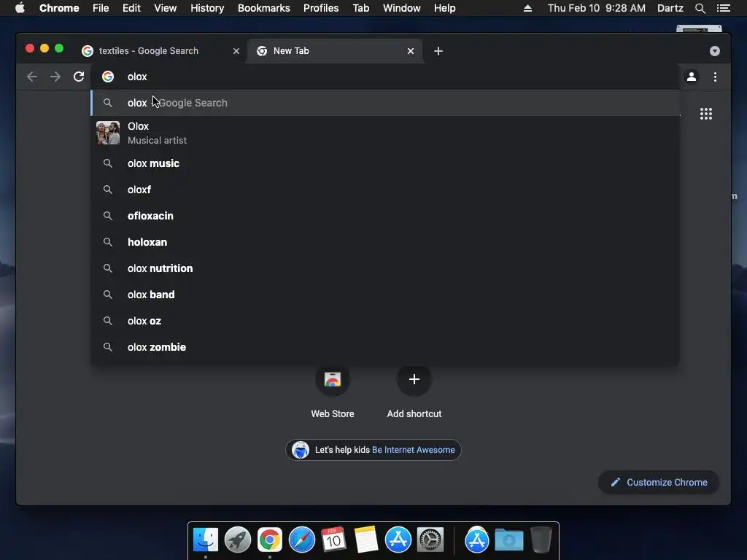Open Notification Center list icon
This screenshot has width=747, height=560.
click(x=724, y=8)
